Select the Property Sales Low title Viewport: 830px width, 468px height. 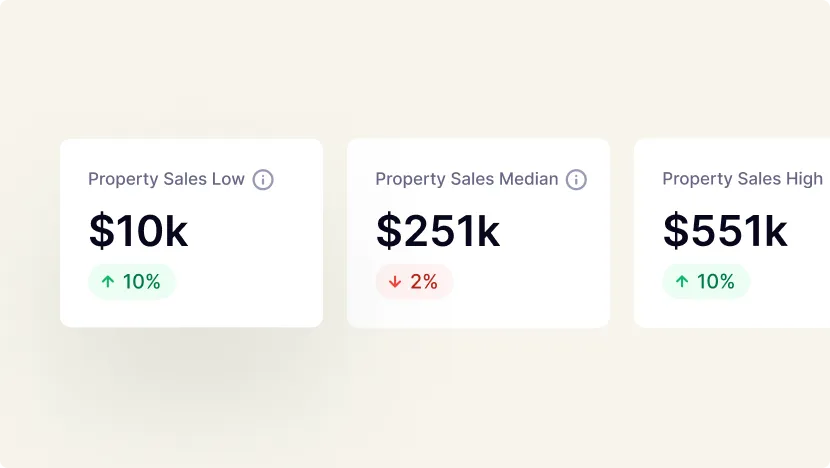click(166, 179)
